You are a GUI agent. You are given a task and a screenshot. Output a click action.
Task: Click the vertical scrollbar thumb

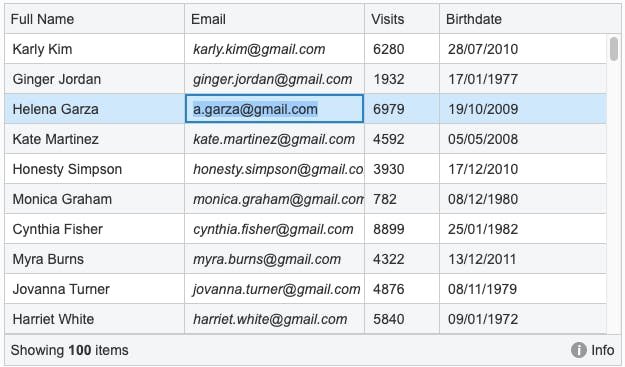pos(614,49)
